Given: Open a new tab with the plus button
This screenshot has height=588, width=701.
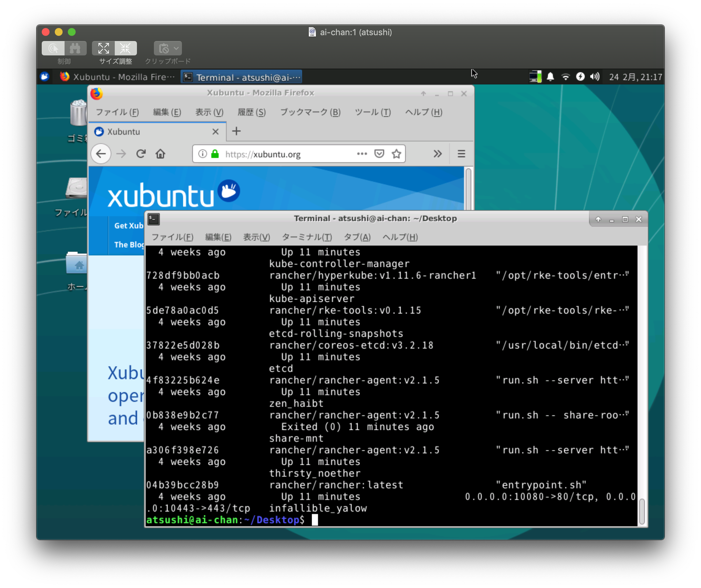Looking at the screenshot, I should 236,131.
